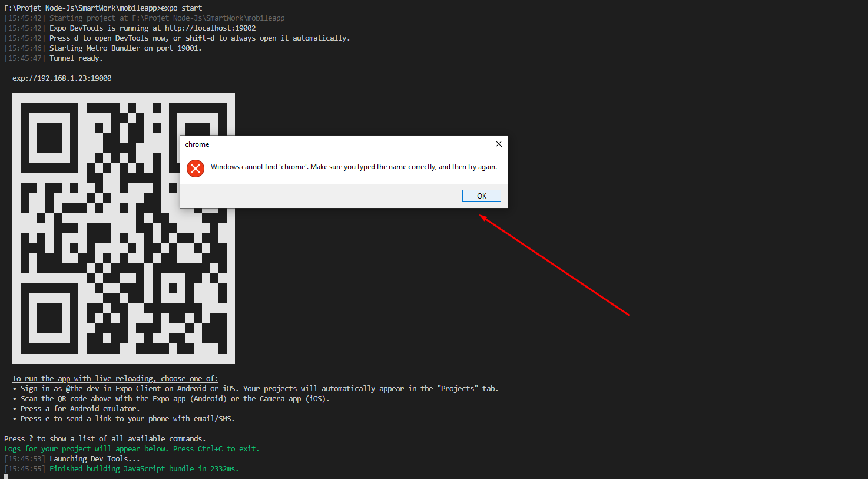The image size is (868, 479).
Task: Click the 'expo start' command line
Action: (103, 8)
